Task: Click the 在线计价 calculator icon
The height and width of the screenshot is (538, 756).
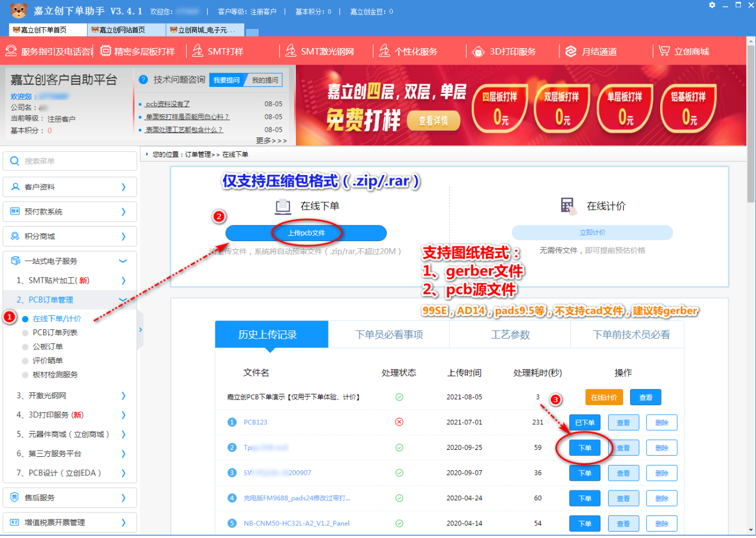Action: coord(567,206)
